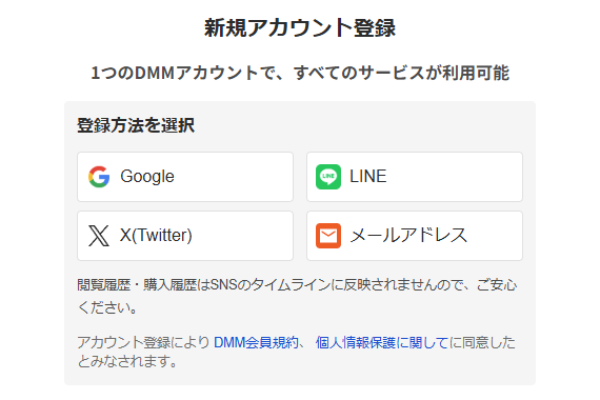Click the 'Google' text label
600x400 pixels.
point(147,177)
